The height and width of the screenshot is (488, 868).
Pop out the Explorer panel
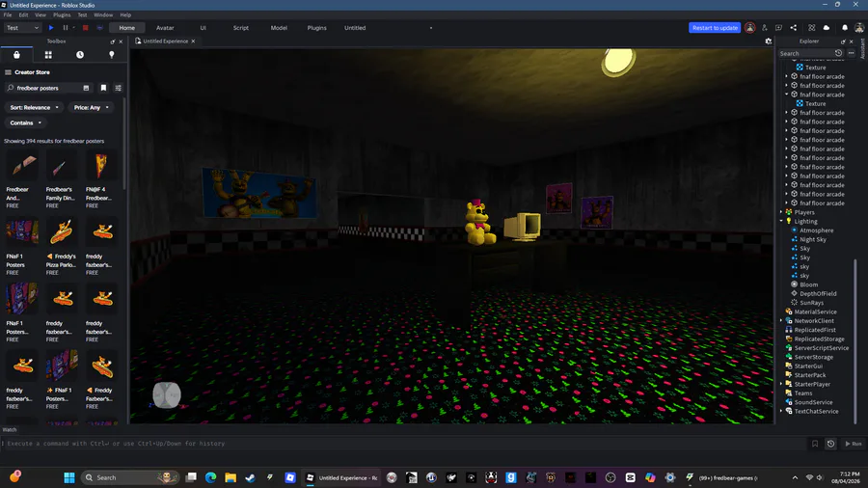(x=843, y=41)
